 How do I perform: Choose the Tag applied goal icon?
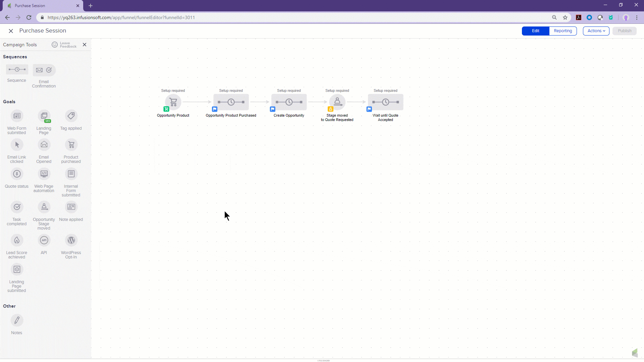[x=71, y=116]
